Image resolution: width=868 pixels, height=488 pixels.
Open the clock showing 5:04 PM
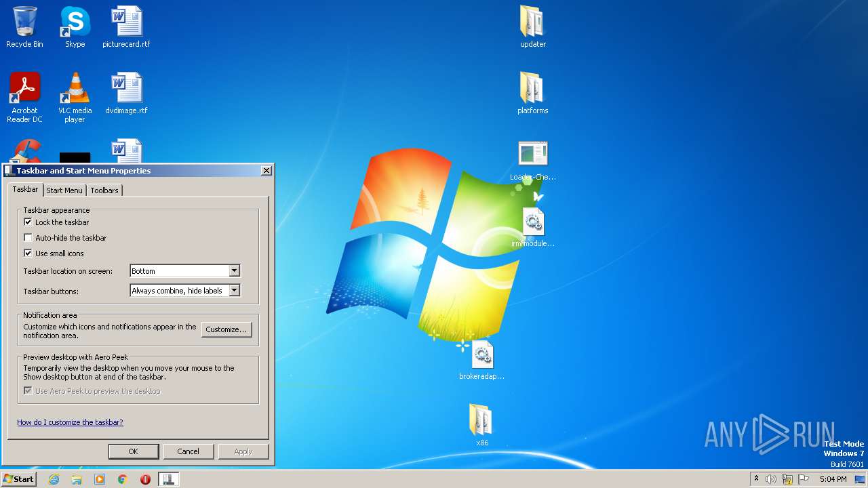point(833,479)
